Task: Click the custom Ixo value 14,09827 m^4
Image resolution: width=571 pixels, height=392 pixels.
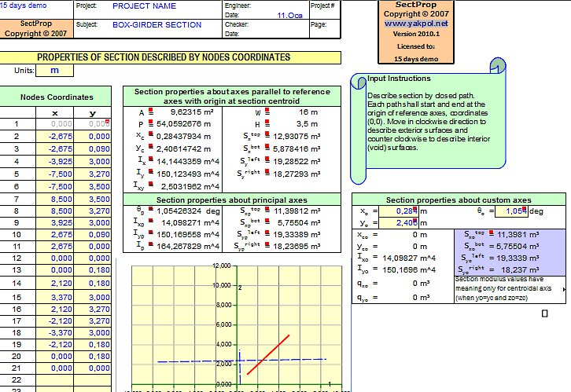Action: pyautogui.click(x=409, y=258)
